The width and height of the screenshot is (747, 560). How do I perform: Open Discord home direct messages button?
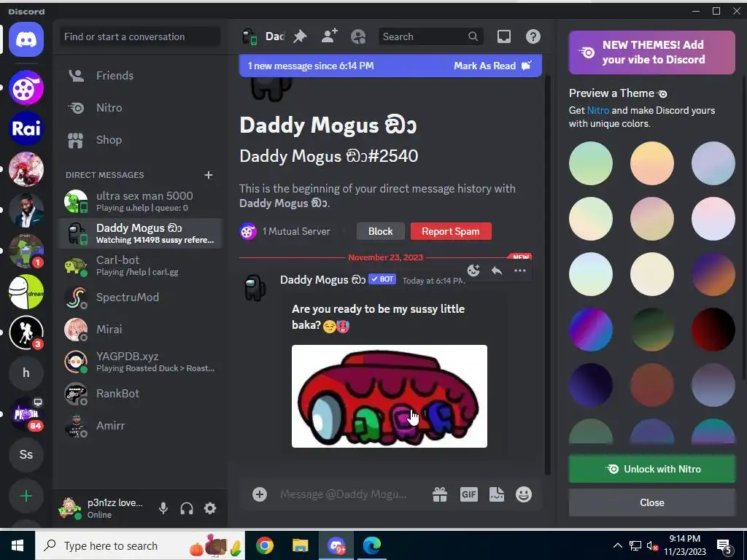[26, 39]
